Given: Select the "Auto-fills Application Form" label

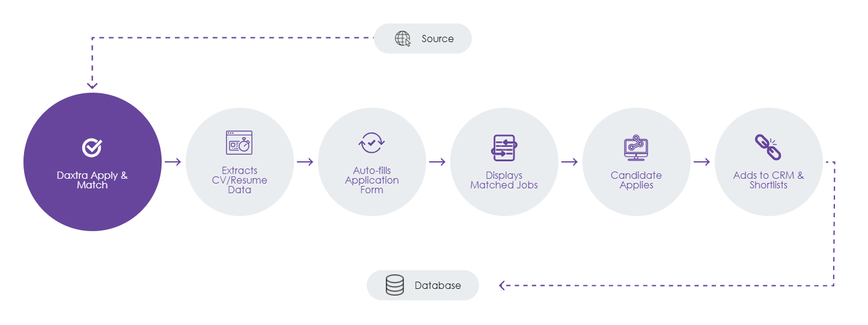Looking at the screenshot, I should coord(371,180).
